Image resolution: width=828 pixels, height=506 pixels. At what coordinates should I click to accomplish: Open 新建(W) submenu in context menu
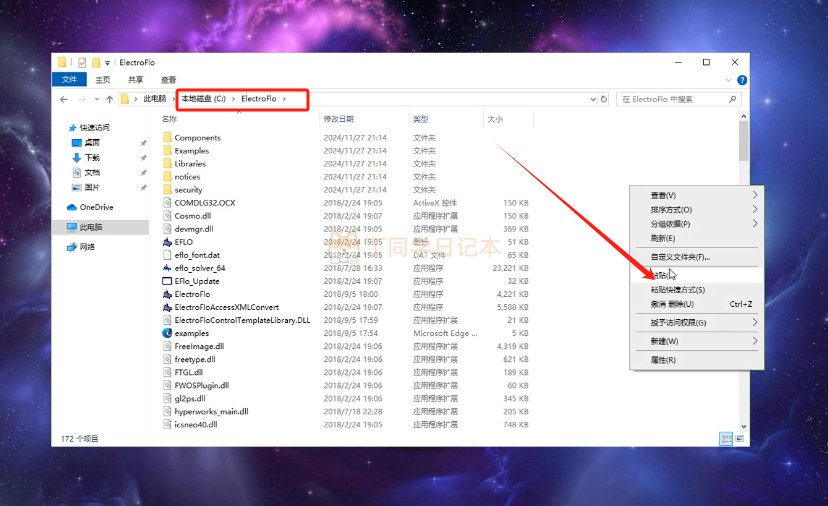pos(697,341)
